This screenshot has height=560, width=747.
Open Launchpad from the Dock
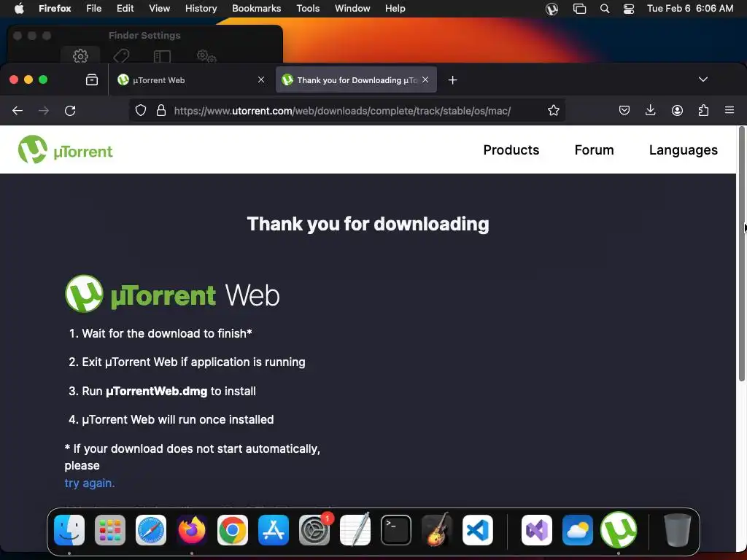[110, 530]
